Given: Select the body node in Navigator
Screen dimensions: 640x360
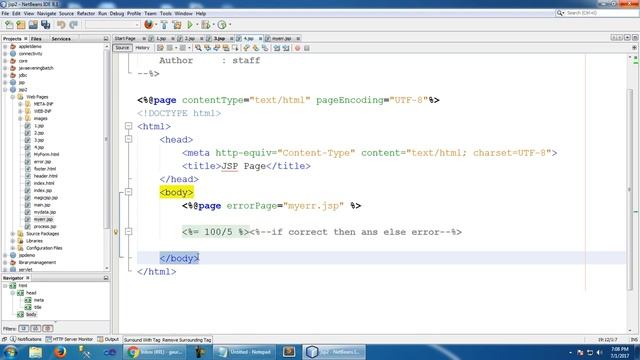Looking at the screenshot, I should (31, 314).
